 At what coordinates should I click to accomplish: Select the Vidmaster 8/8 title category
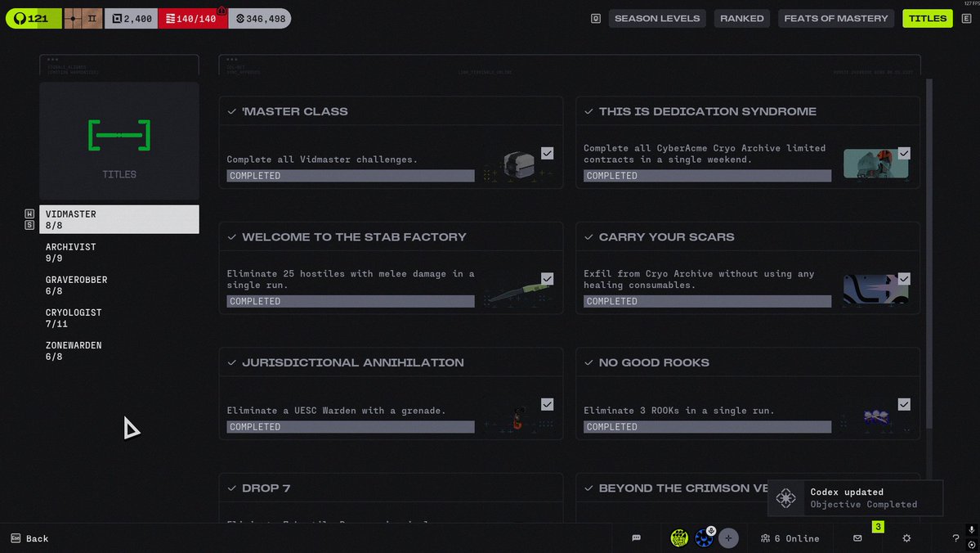point(119,219)
